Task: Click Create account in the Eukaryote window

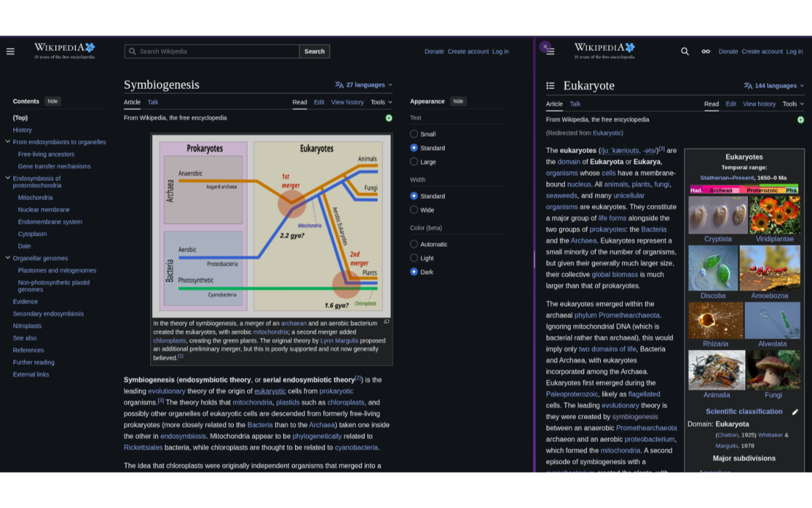Action: [762, 51]
